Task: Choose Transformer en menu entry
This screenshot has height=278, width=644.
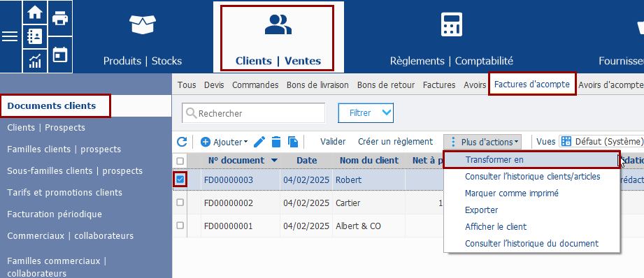Action: tap(532, 160)
